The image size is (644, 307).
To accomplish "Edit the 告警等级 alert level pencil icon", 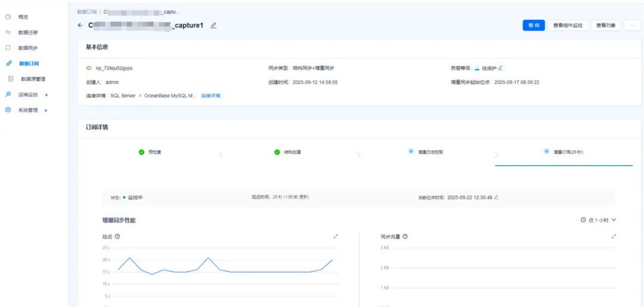I will click(x=501, y=68).
